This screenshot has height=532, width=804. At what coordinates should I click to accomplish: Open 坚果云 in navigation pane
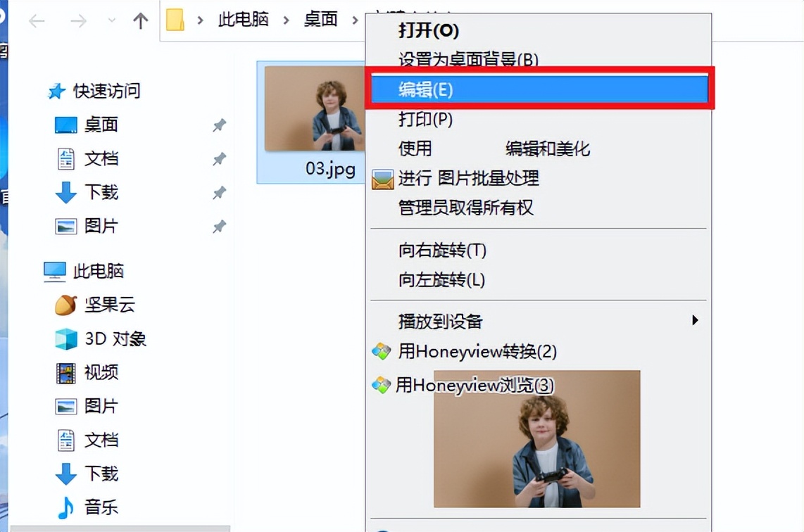[x=110, y=305]
